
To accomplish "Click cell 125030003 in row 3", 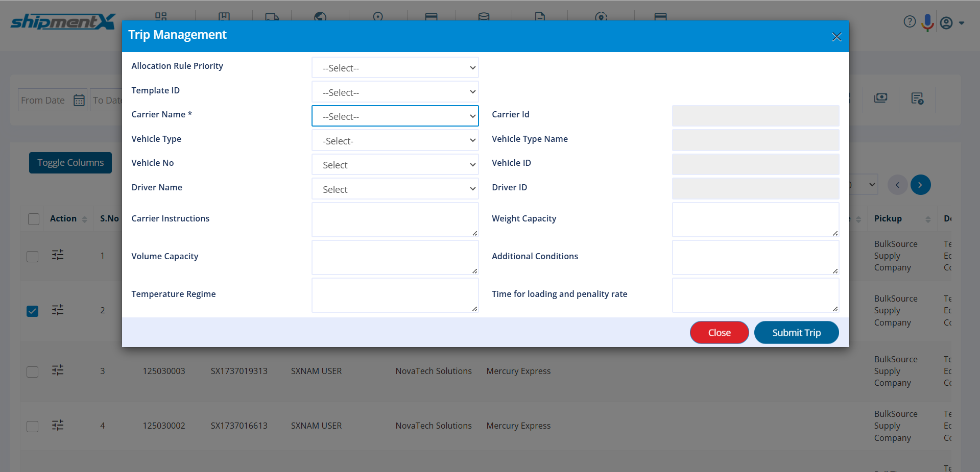I will tap(164, 371).
